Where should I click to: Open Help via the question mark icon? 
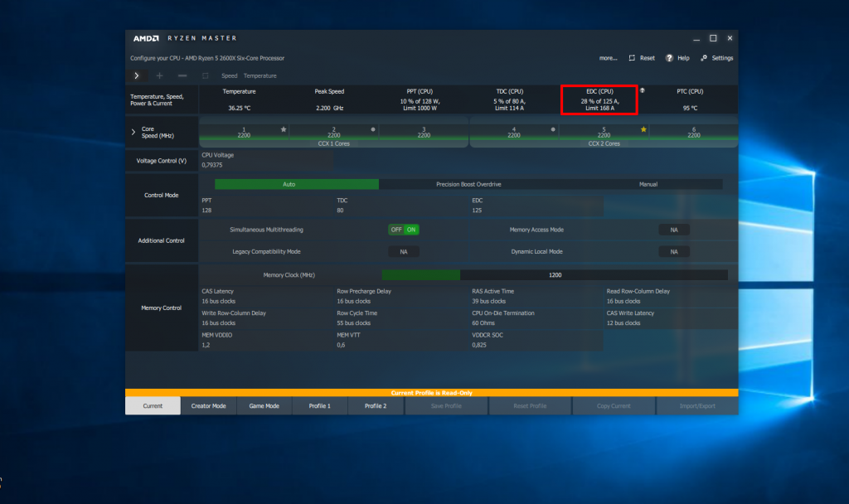coord(669,58)
